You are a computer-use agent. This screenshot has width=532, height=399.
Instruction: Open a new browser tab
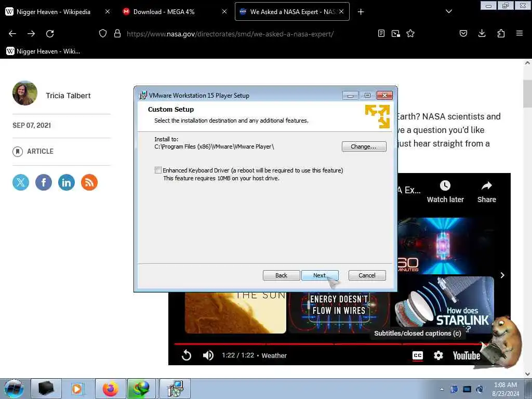361,12
